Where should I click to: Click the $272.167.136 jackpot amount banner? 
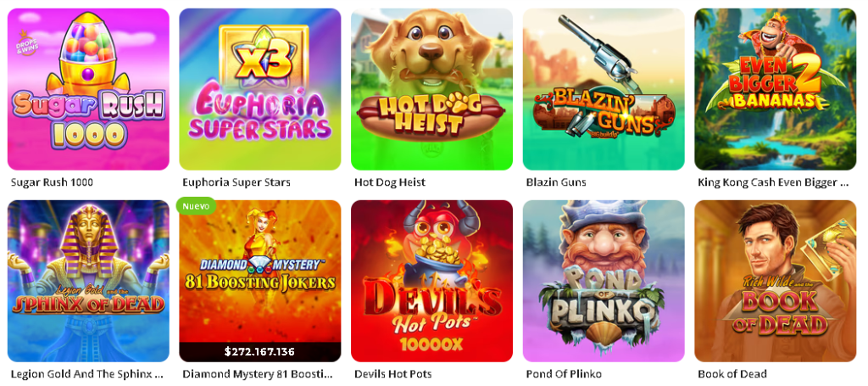260,352
